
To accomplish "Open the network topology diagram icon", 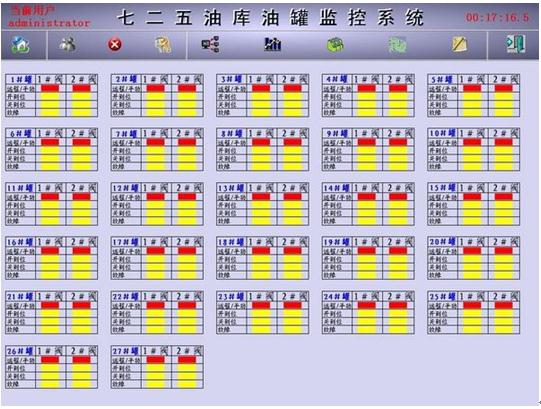I will [210, 44].
